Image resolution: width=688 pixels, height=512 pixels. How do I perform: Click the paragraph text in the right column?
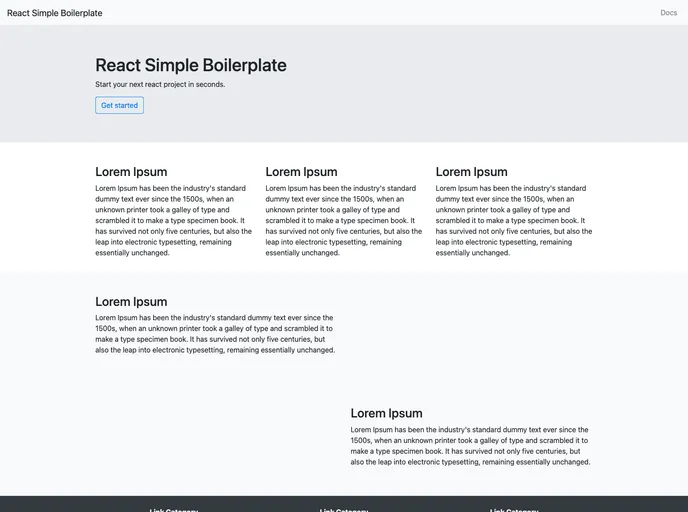pyautogui.click(x=514, y=220)
